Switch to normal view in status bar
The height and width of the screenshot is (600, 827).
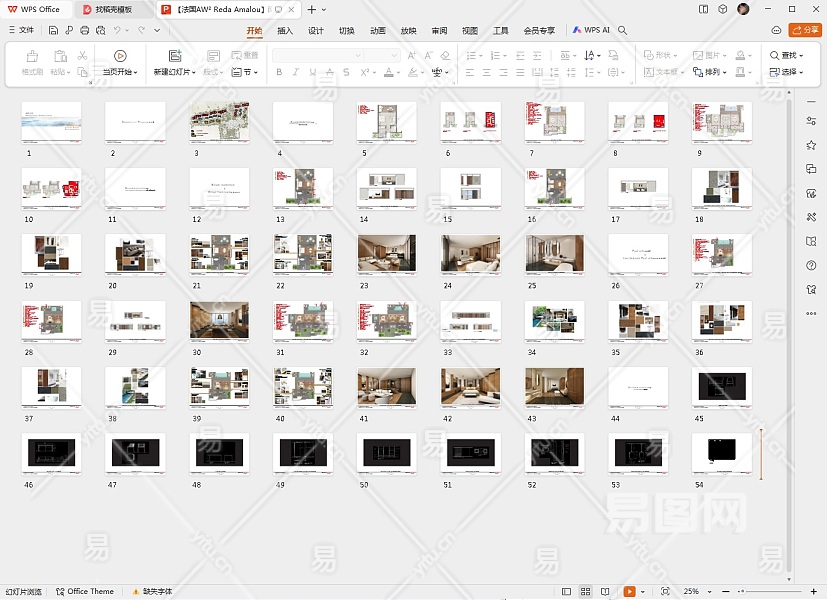(567, 592)
